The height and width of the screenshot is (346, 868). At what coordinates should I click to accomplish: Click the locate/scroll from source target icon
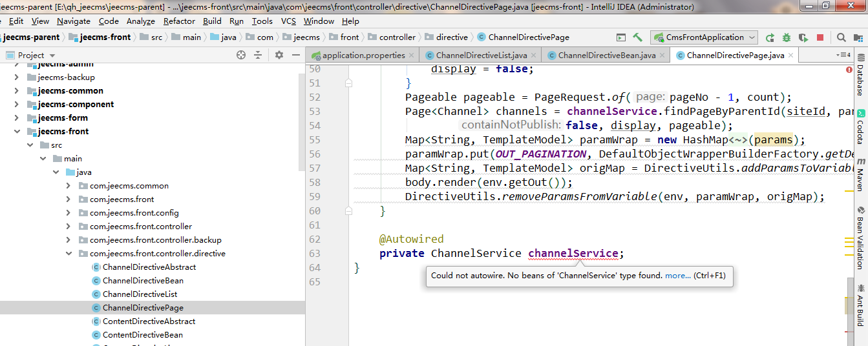(241, 55)
